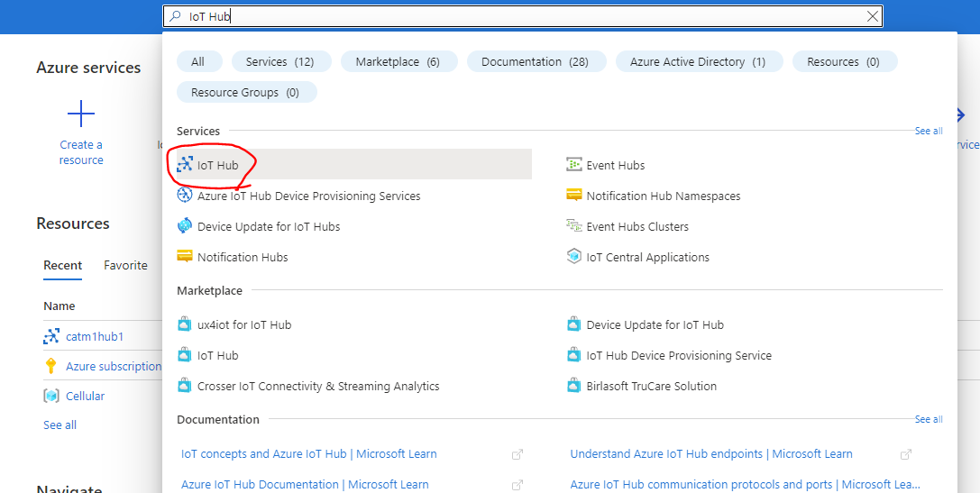Open Azure IoT Hub Documentation link

[x=305, y=484]
